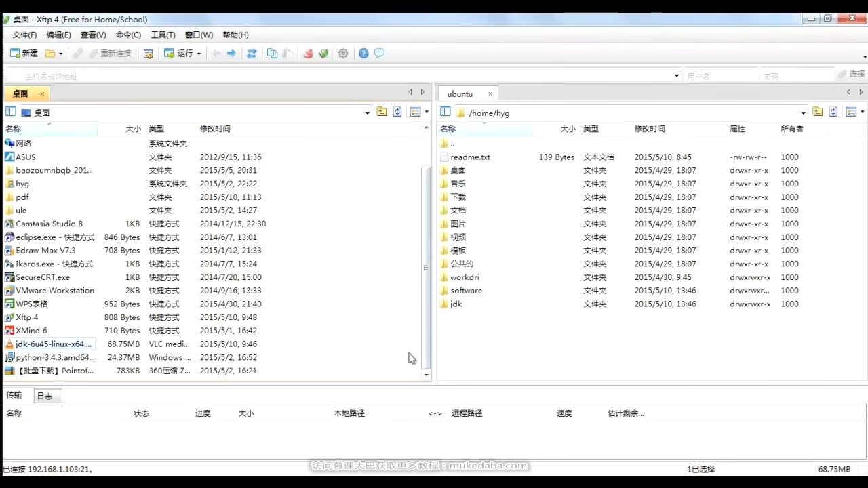Click the 连接 connect button
Image resolution: width=868 pixels, height=488 pixels.
(x=852, y=74)
